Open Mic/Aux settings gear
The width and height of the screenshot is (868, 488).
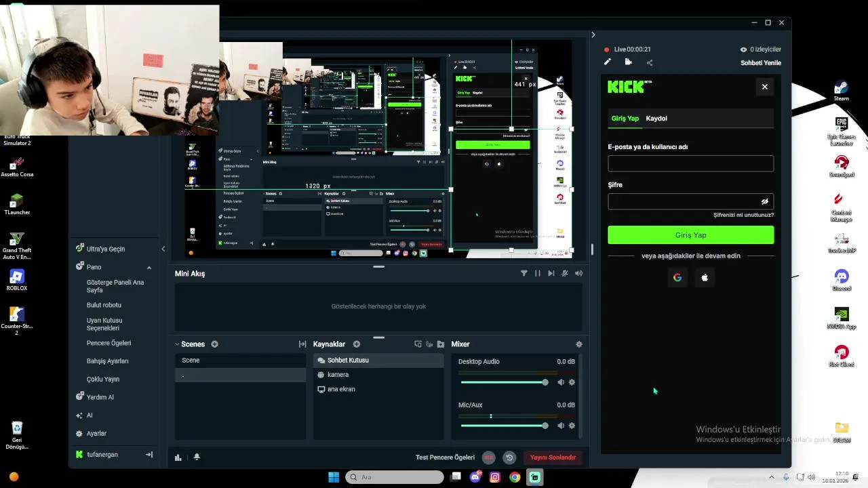[x=572, y=426]
